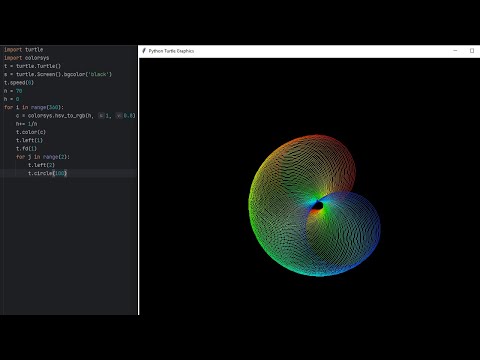Click the line 't = turtle.Turtle()'

32,66
